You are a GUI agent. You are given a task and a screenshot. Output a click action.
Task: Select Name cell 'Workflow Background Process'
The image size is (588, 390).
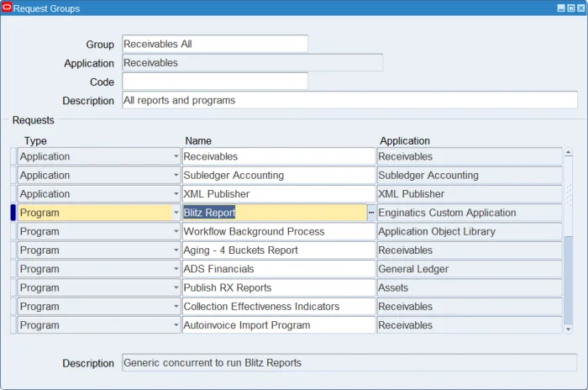coord(279,232)
